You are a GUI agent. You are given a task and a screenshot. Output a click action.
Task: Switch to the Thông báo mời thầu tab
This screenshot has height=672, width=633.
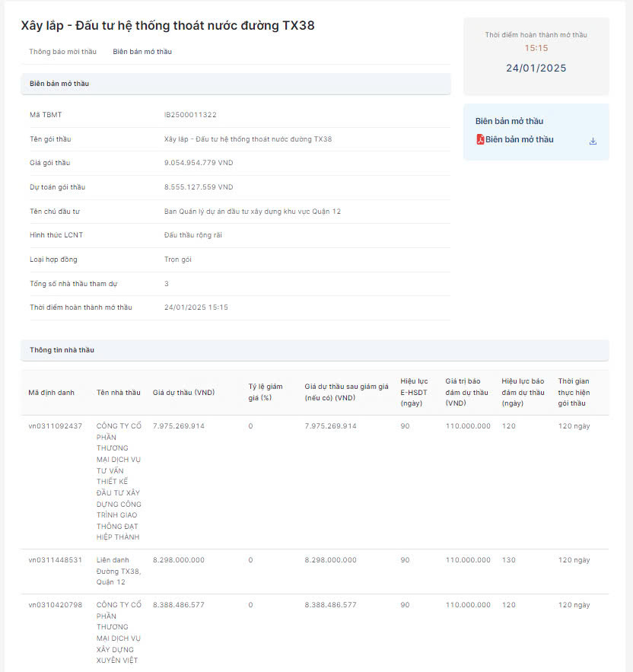[62, 52]
